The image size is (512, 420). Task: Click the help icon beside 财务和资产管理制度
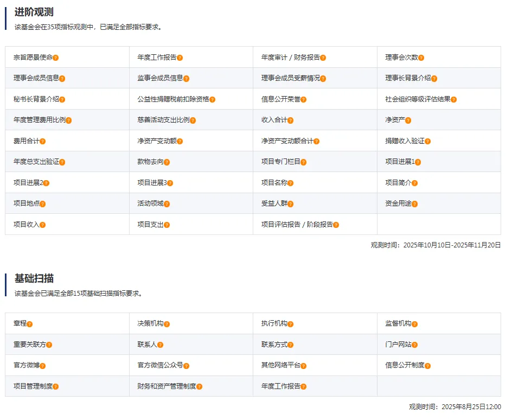199,386
